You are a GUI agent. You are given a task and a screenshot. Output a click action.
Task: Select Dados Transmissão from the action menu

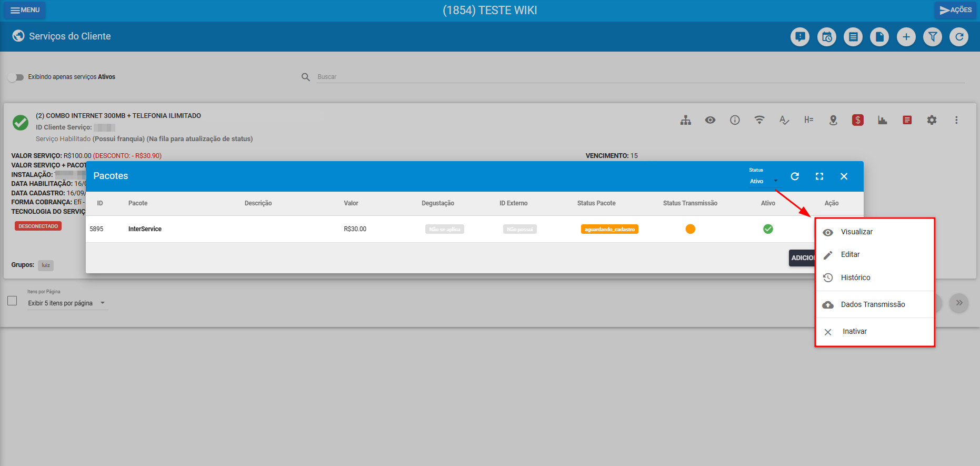[875, 304]
